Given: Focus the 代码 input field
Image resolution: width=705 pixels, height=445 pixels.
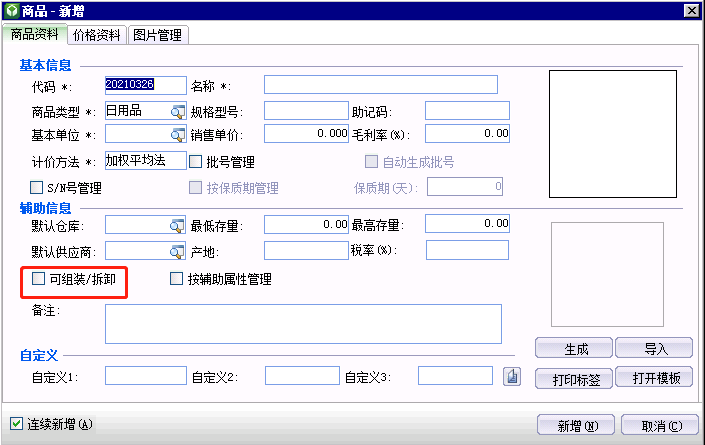Looking at the screenshot, I should [x=146, y=85].
